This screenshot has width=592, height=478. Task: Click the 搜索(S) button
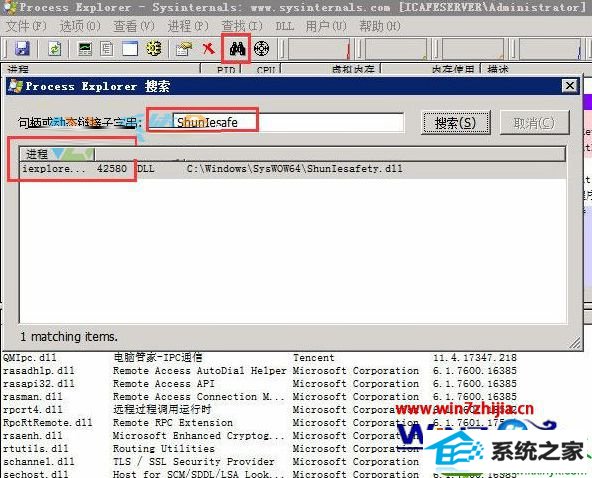click(455, 123)
